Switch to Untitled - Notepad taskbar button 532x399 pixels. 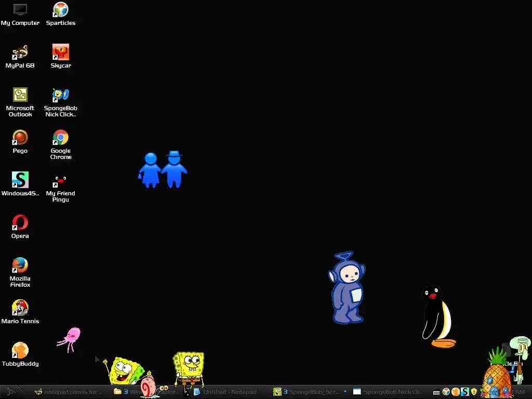click(x=225, y=392)
